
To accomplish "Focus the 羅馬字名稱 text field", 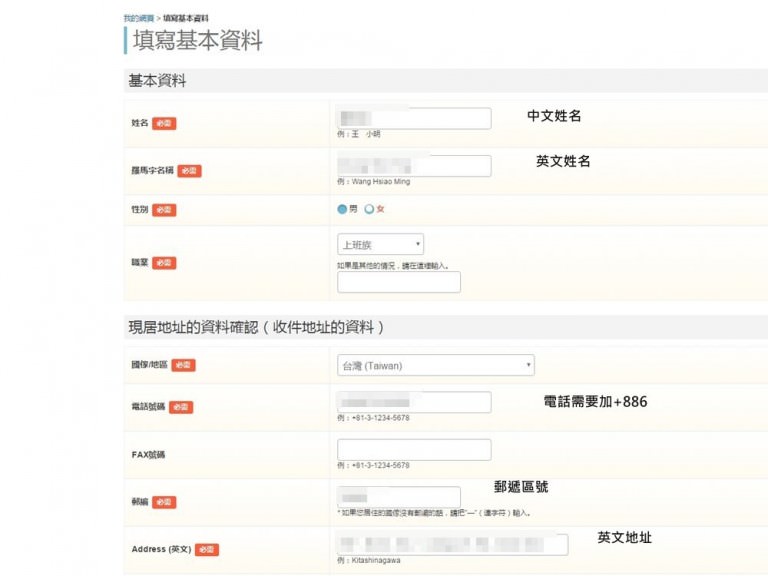I will pos(414,166).
